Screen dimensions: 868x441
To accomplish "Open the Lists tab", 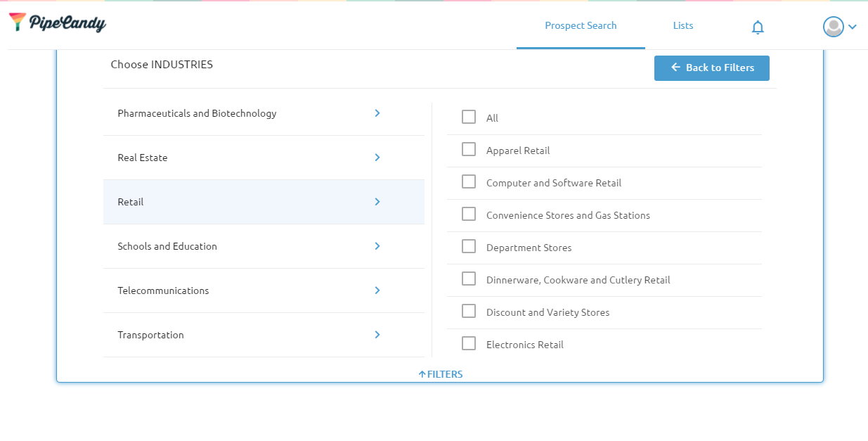I will click(683, 25).
